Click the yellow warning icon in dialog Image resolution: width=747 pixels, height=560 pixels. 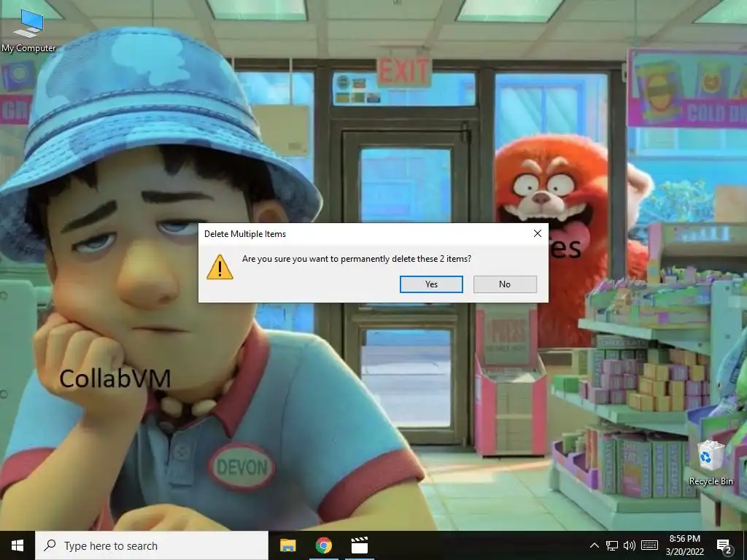coord(220,267)
